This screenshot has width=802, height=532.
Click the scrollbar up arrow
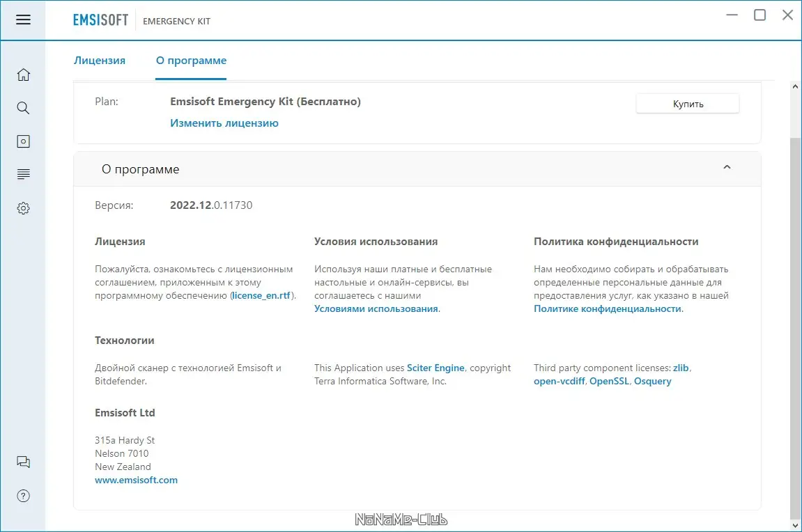click(x=795, y=86)
